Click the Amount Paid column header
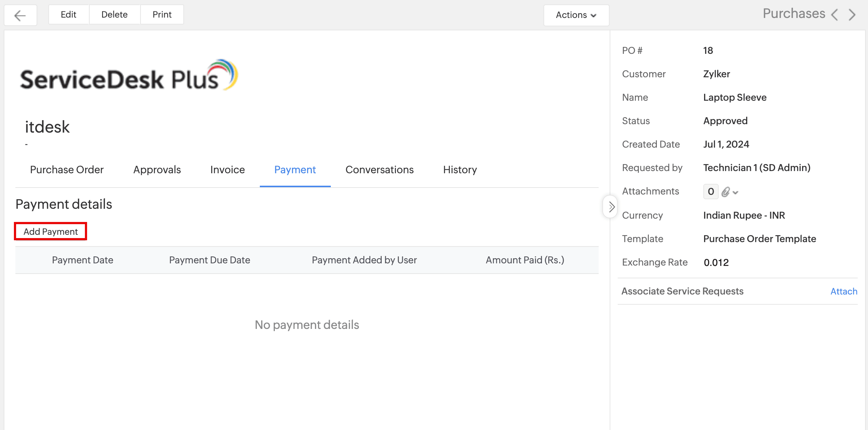868x430 pixels. [x=525, y=260]
